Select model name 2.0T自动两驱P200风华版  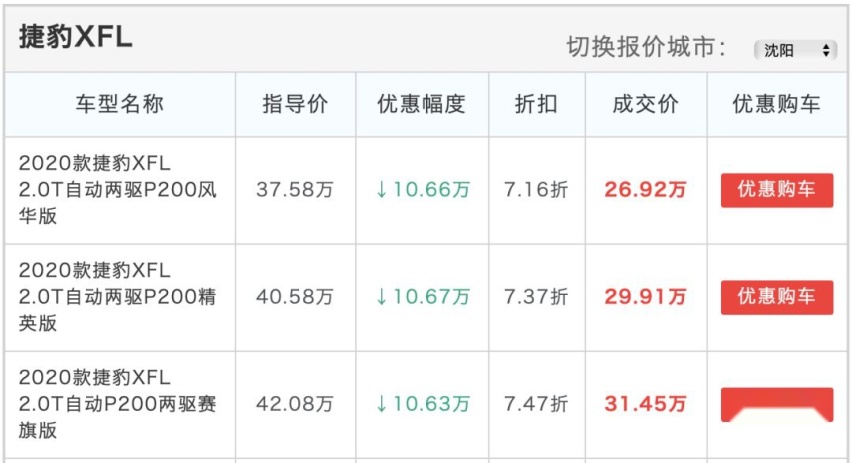coord(118,189)
